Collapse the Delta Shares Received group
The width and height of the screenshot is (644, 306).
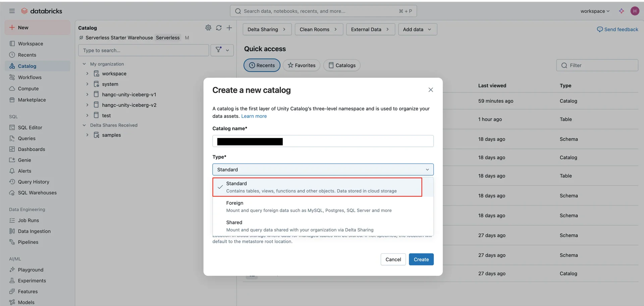[x=84, y=125]
